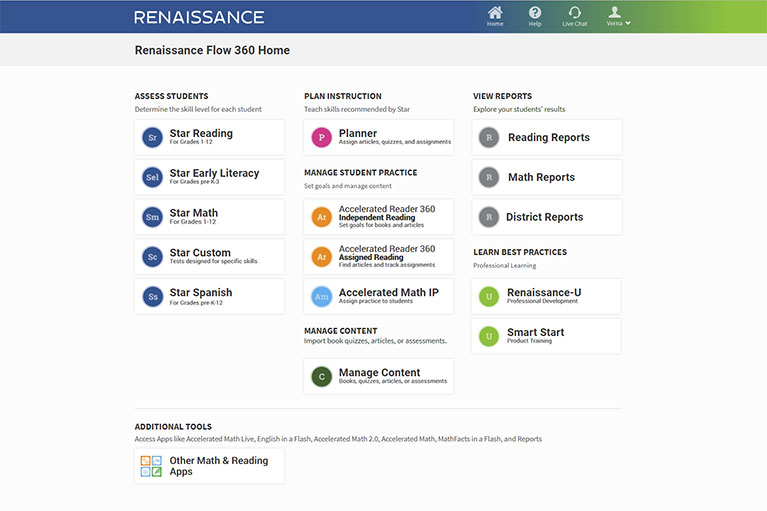The image size is (767, 511).
Task: Click the pink P Planner icon
Action: point(321,137)
